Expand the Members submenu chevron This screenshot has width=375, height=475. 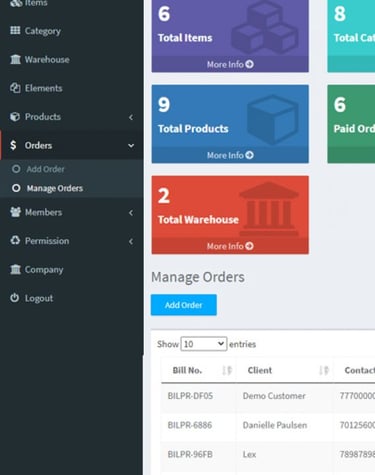[131, 213]
